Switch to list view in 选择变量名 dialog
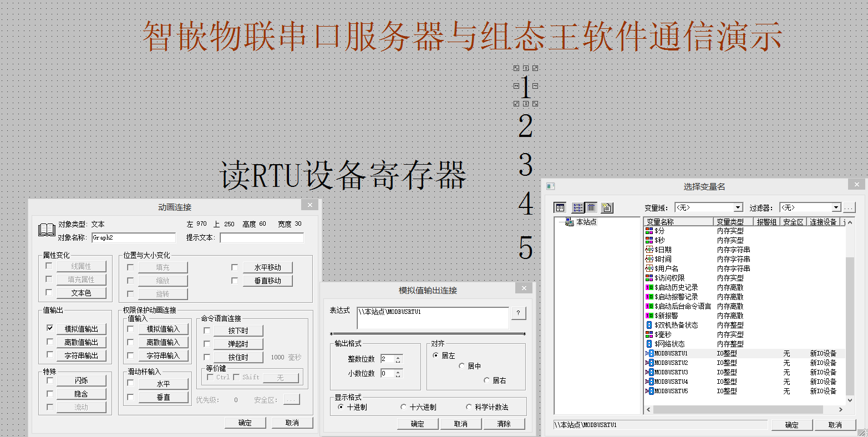Viewport: 868px width, 437px height. 577,207
